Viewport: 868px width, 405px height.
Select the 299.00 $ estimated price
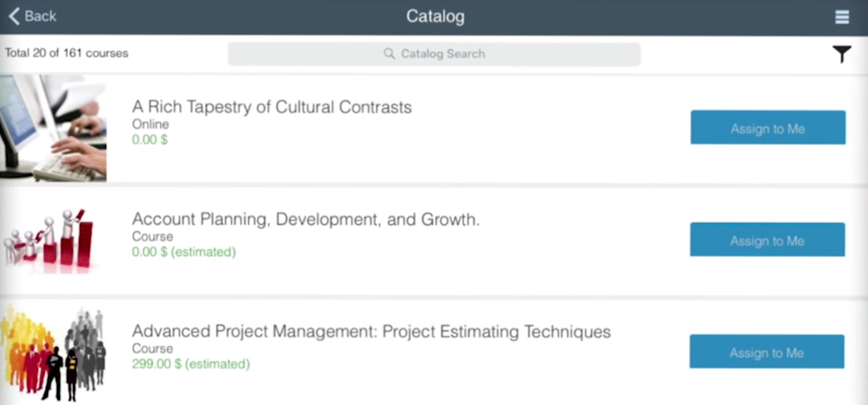(190, 364)
